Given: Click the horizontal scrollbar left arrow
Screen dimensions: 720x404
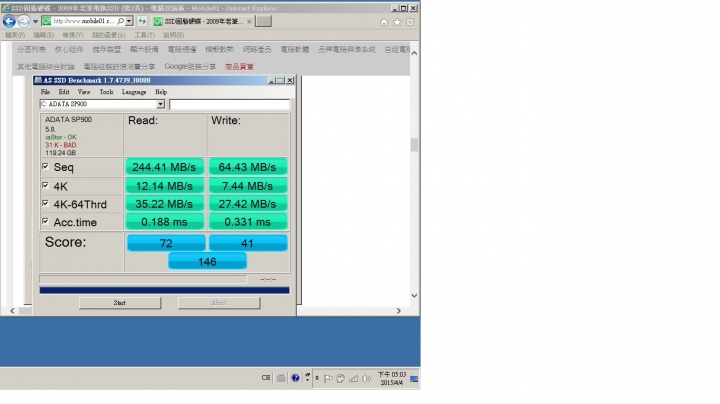Looking at the screenshot, I should point(12,311).
